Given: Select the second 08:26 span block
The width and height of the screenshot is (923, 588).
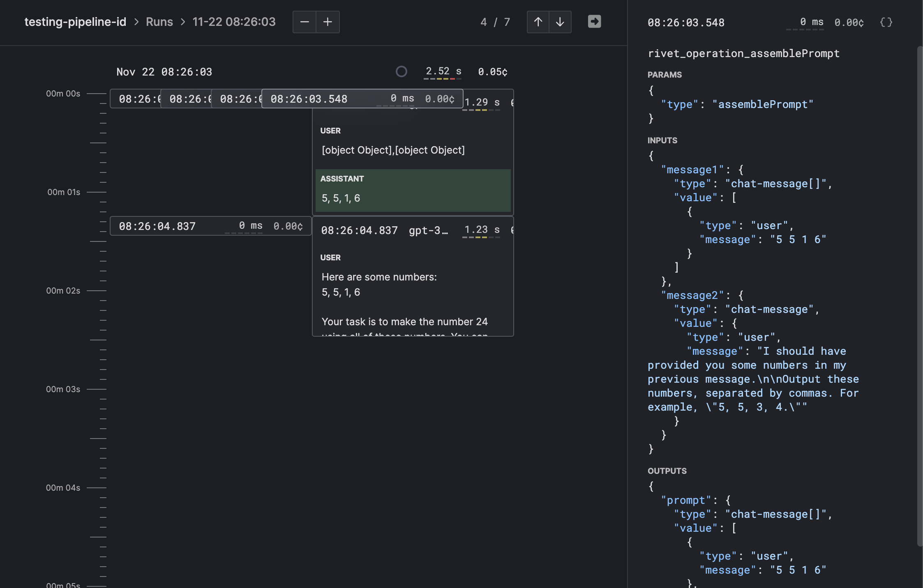Looking at the screenshot, I should pyautogui.click(x=186, y=99).
